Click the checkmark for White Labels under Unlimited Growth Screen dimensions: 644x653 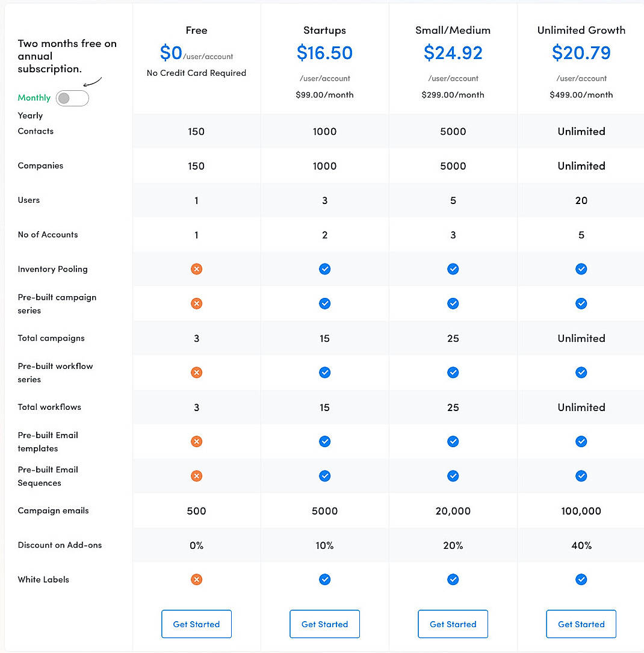[581, 579]
